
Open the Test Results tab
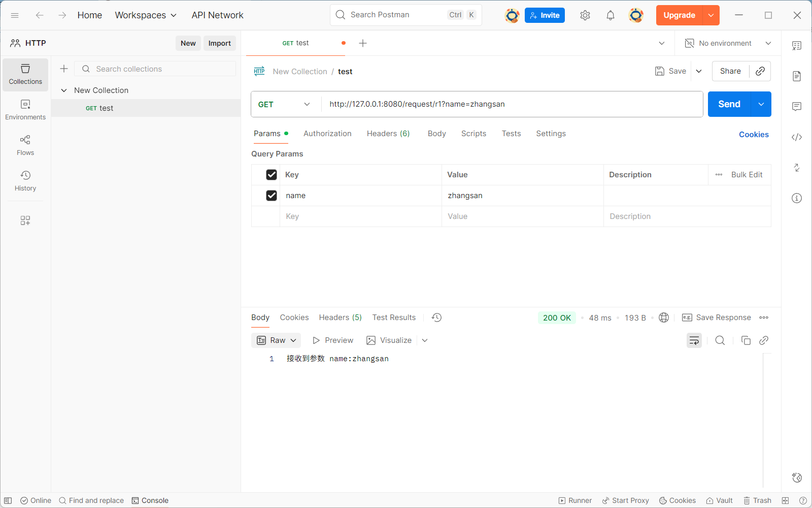click(x=394, y=317)
